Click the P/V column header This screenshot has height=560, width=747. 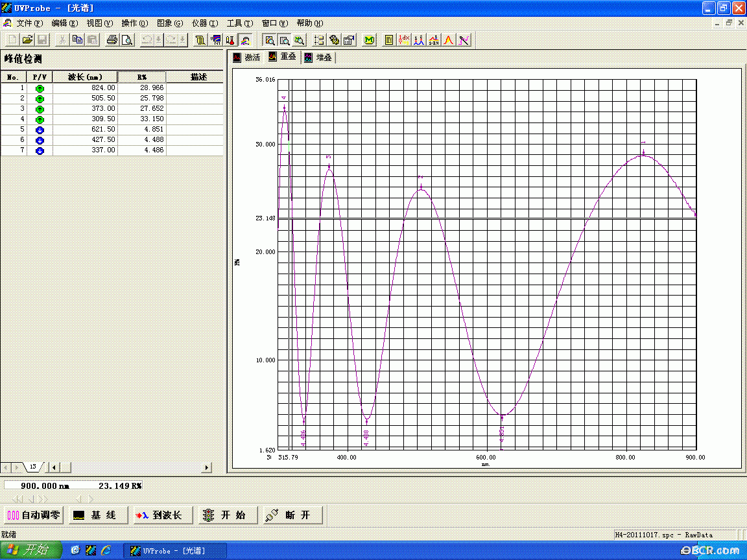click(x=40, y=77)
